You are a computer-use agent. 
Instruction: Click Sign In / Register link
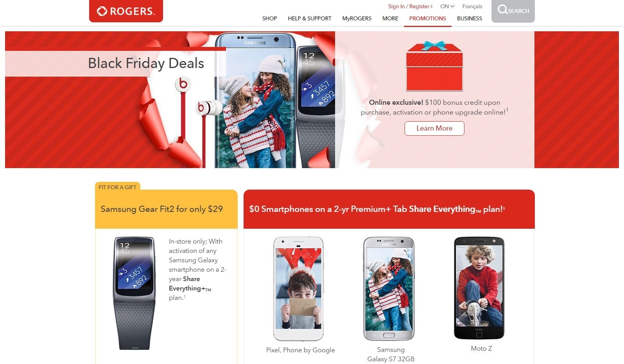pyautogui.click(x=410, y=6)
